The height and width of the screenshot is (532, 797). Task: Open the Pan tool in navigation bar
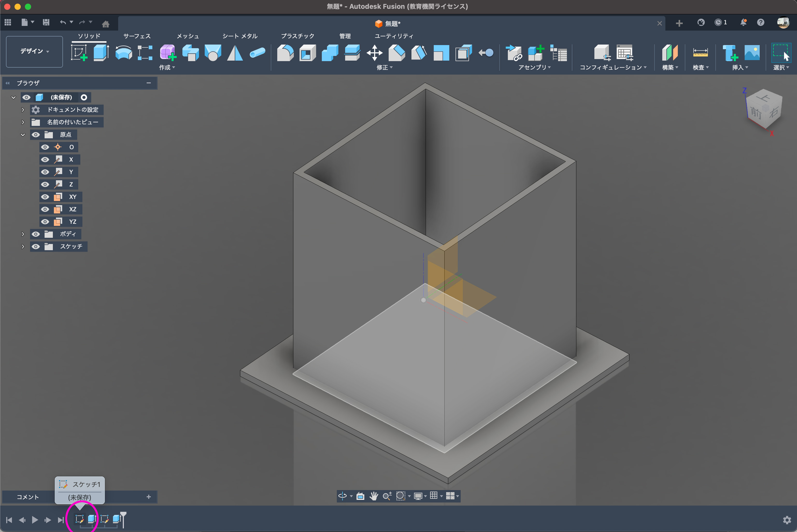tap(373, 496)
